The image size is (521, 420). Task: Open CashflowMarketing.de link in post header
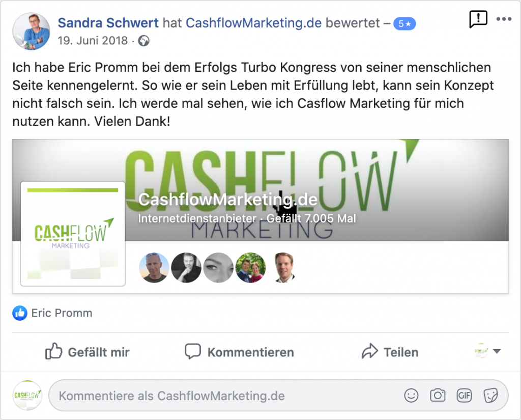click(x=253, y=23)
